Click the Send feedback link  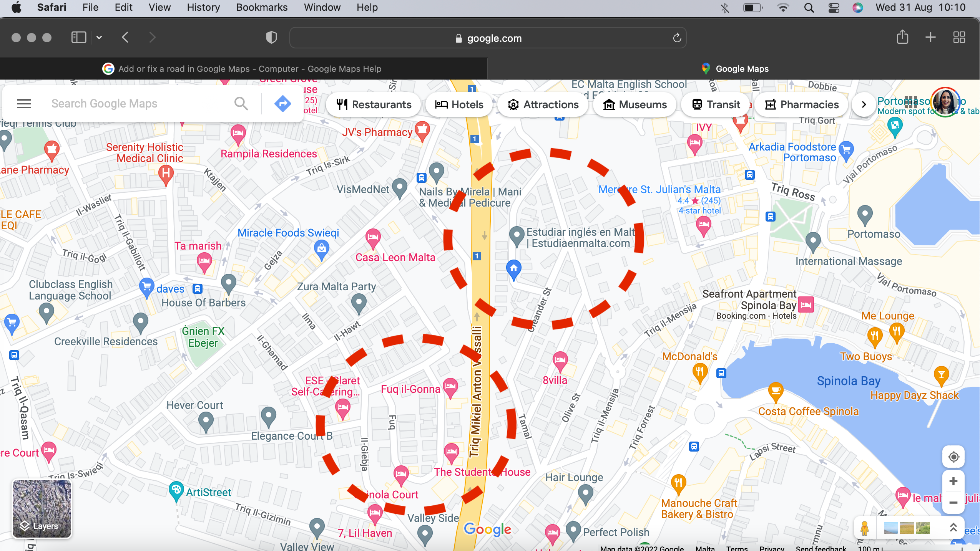pyautogui.click(x=821, y=548)
